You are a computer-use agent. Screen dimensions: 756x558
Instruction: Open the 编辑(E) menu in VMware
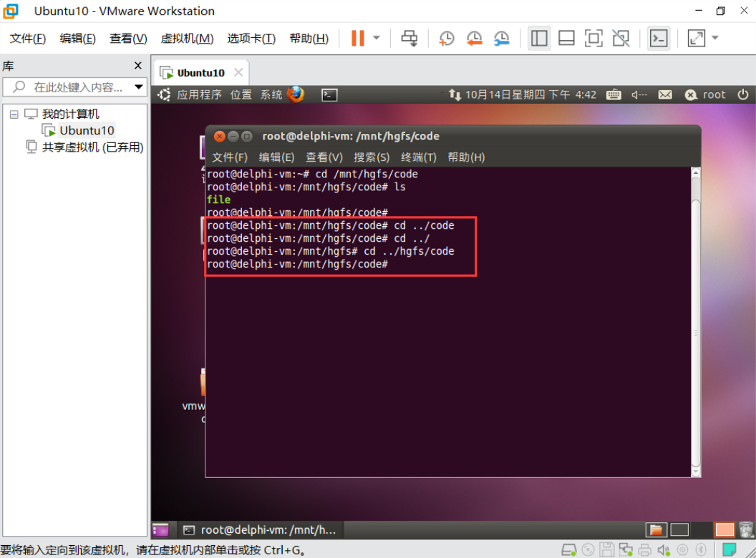(x=77, y=39)
